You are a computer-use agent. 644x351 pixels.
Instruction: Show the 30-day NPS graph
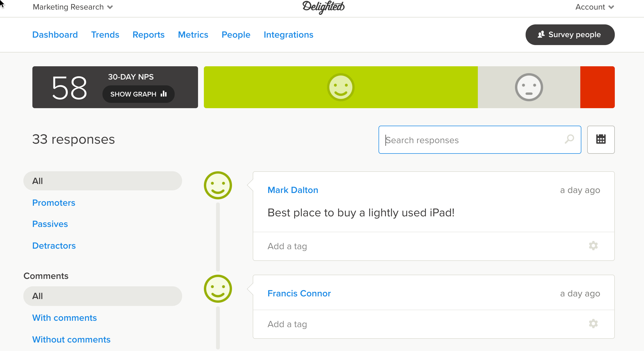click(x=138, y=94)
